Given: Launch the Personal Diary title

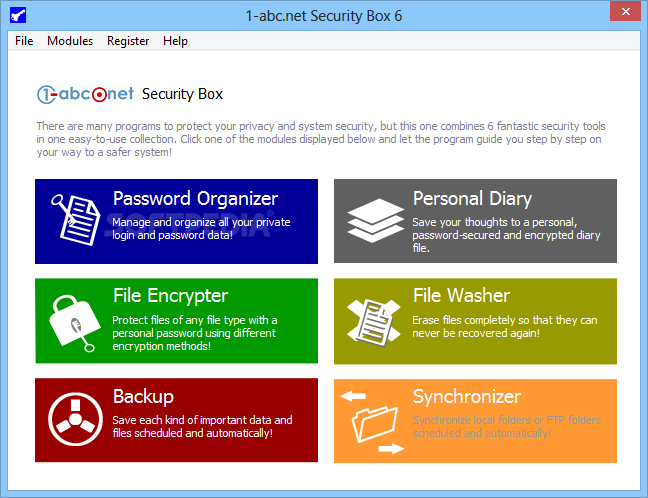Looking at the screenshot, I should [472, 199].
